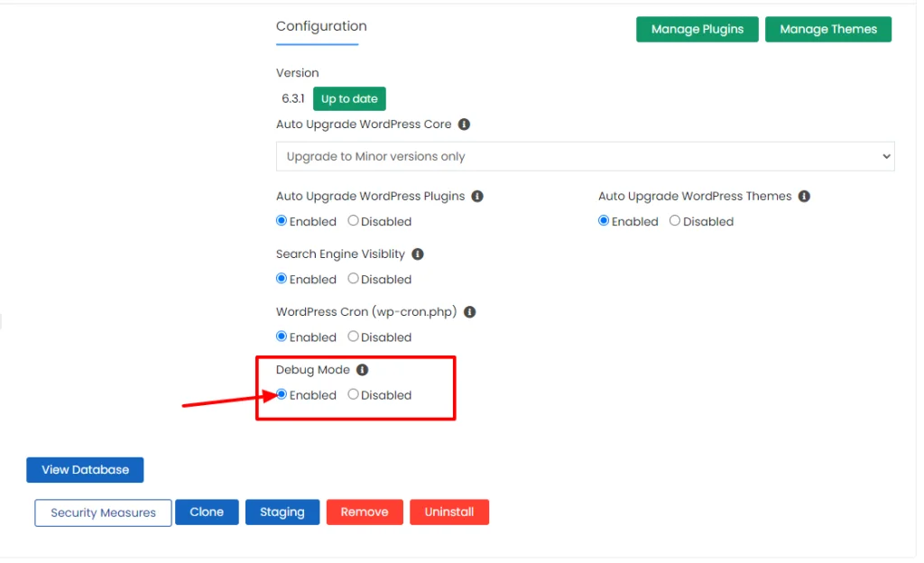Open View Database
Screen dimensions: 924x563
[x=85, y=470]
